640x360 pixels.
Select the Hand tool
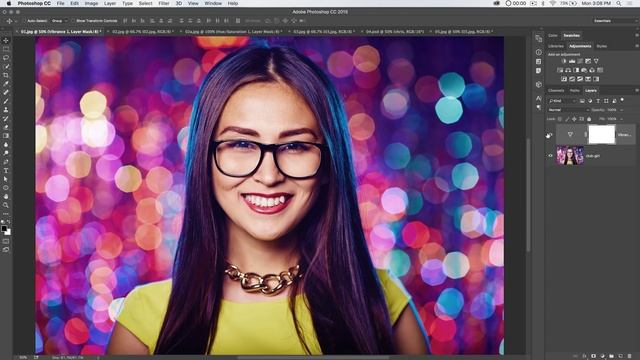[6, 196]
